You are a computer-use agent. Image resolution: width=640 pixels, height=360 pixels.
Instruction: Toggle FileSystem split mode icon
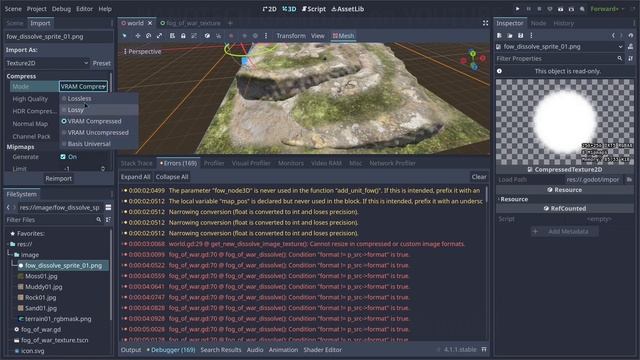108,207
